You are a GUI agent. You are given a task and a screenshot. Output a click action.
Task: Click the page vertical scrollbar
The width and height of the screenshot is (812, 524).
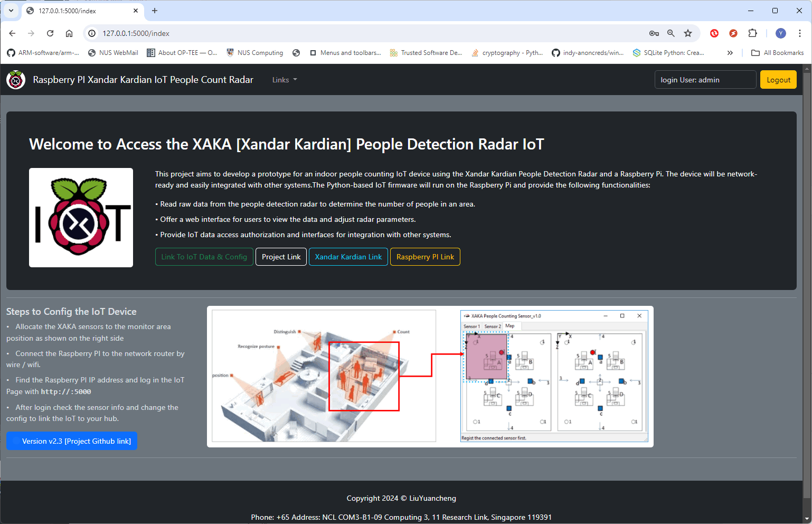pyautogui.click(x=806, y=285)
